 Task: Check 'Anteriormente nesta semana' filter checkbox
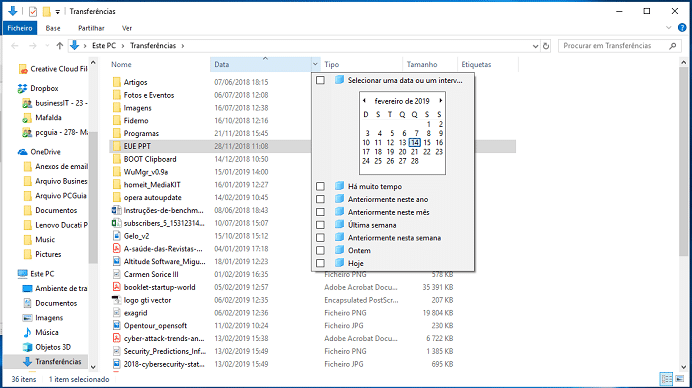[320, 237]
